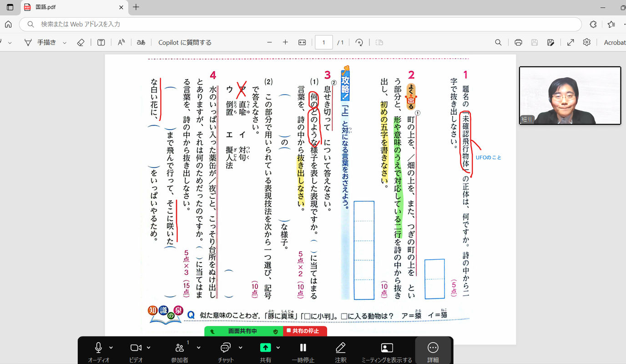The width and height of the screenshot is (626, 364).
Task: Click the read aloud icon
Action: pos(121,42)
